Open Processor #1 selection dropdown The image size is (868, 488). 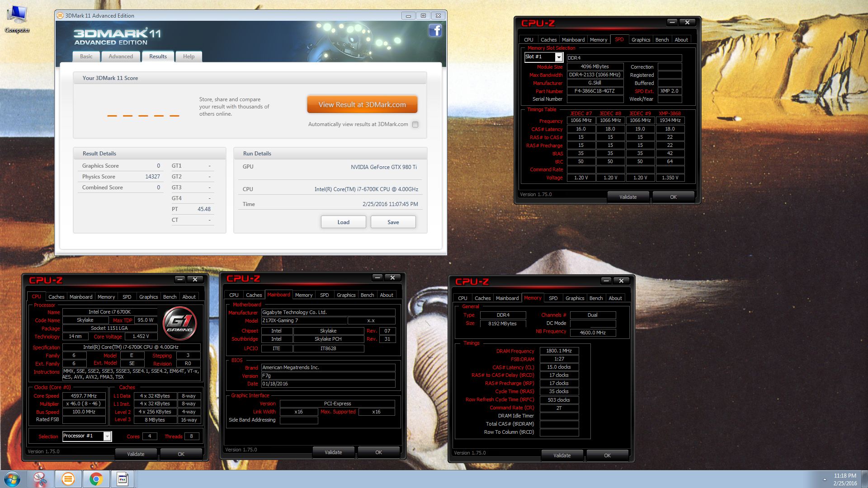pos(107,436)
